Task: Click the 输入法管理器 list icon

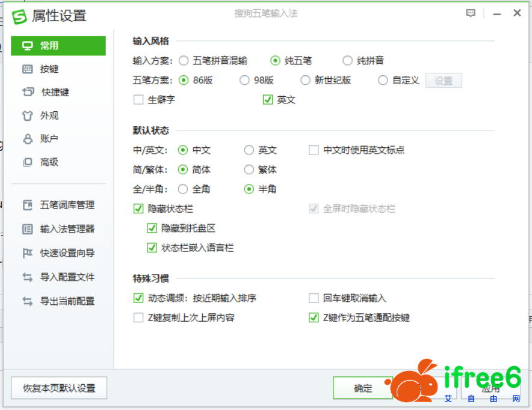Action: (28, 229)
